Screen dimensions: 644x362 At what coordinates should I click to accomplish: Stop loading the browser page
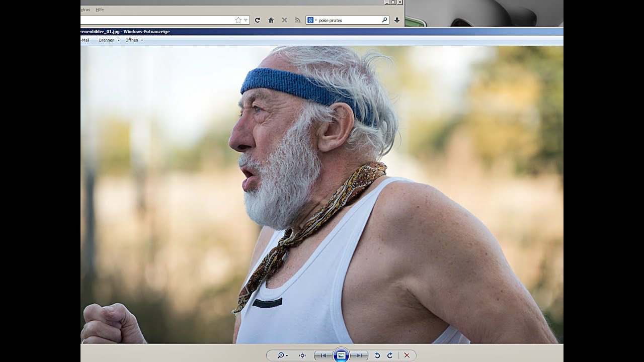(x=284, y=20)
